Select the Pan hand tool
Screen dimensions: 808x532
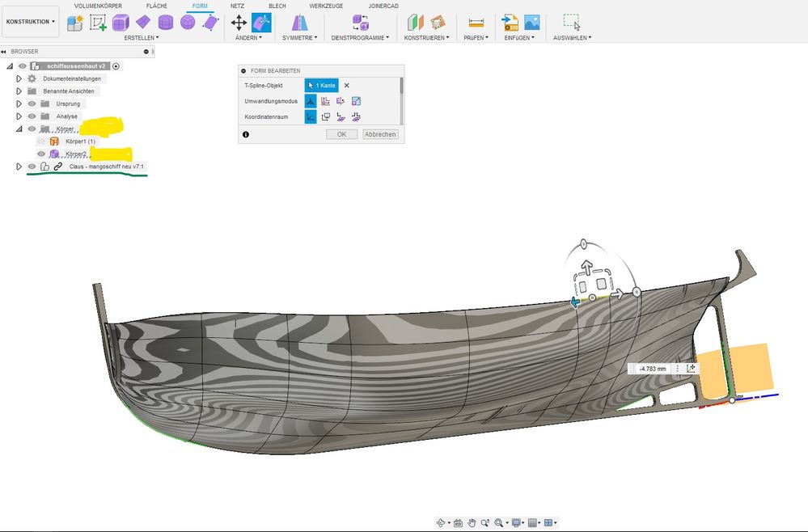[472, 523]
